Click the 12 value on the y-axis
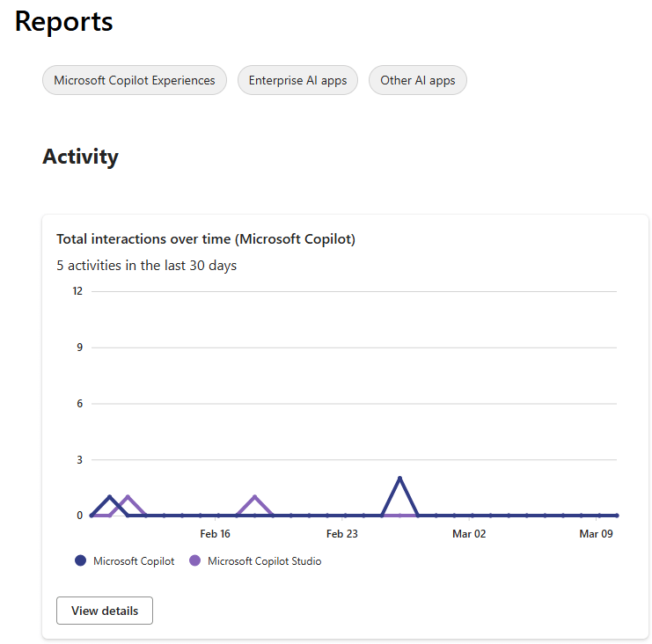 point(77,291)
